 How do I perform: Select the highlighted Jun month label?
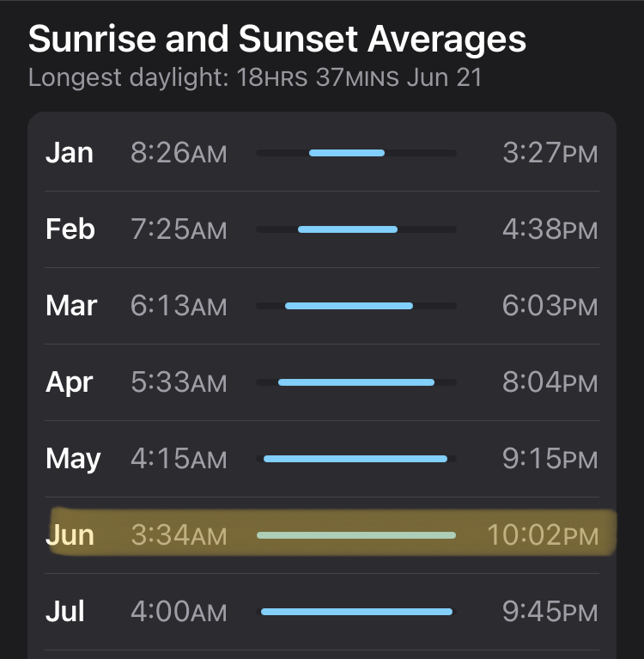click(x=70, y=535)
